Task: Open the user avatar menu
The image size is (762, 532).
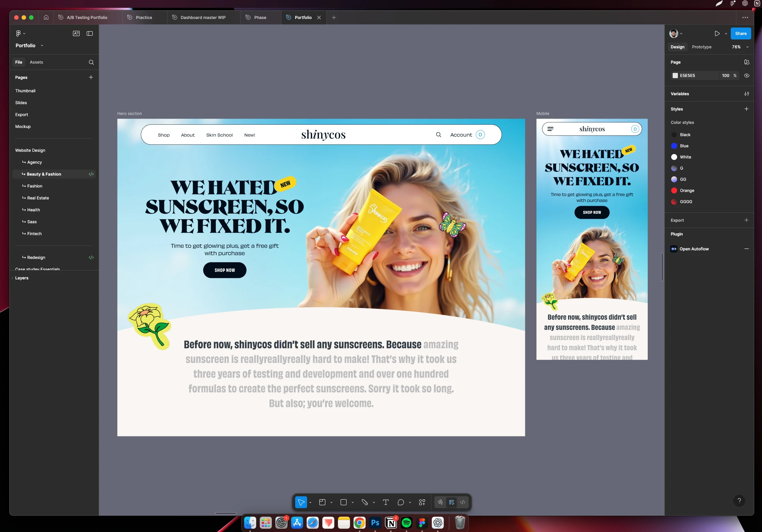Action: coord(676,33)
